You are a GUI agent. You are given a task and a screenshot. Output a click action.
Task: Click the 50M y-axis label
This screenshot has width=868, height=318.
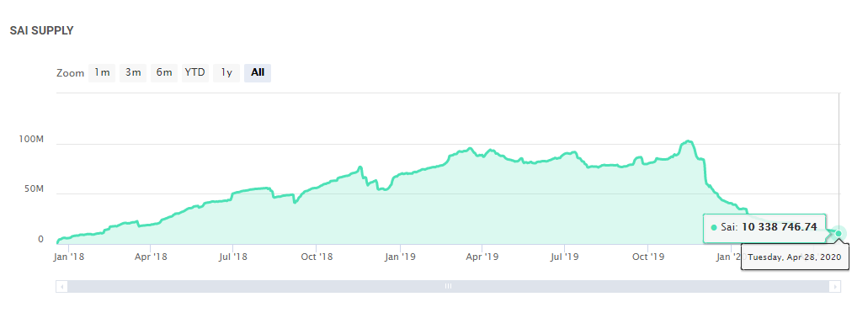(33, 189)
